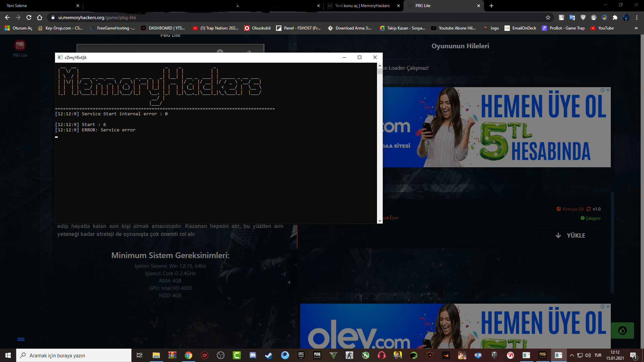Click the PBG Lite sidebar game icon
Viewport: 644px width, 362px height.
[x=20, y=45]
